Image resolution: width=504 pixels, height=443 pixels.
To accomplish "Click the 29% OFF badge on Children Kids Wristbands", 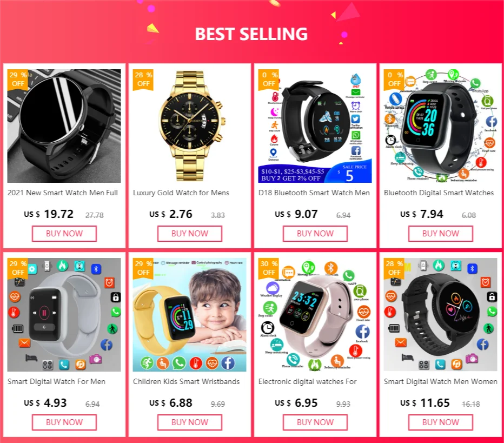I will [x=143, y=268].
